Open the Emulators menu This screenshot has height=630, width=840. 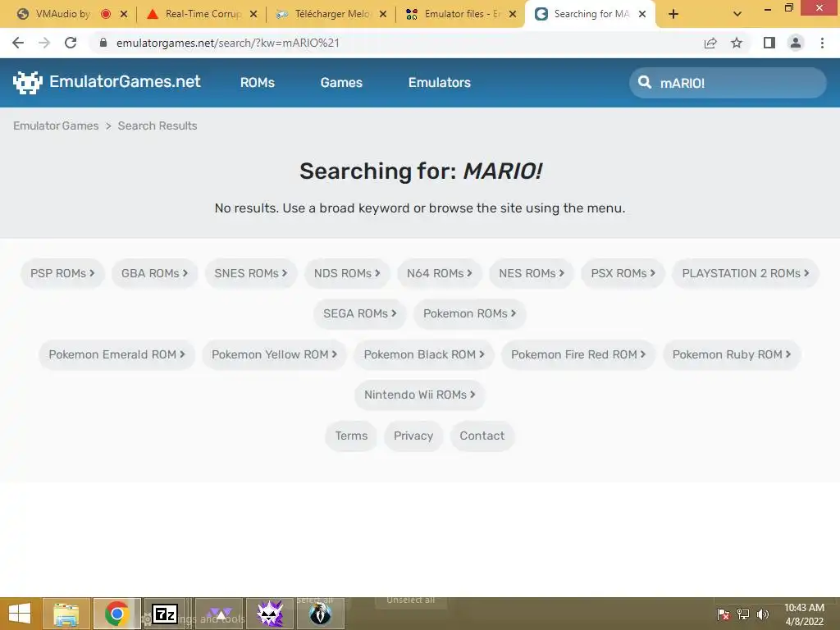pyautogui.click(x=440, y=83)
